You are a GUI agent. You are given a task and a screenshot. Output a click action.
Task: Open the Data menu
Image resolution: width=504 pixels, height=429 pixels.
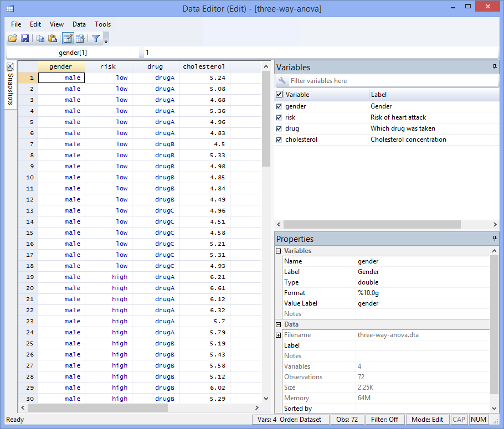(78, 24)
